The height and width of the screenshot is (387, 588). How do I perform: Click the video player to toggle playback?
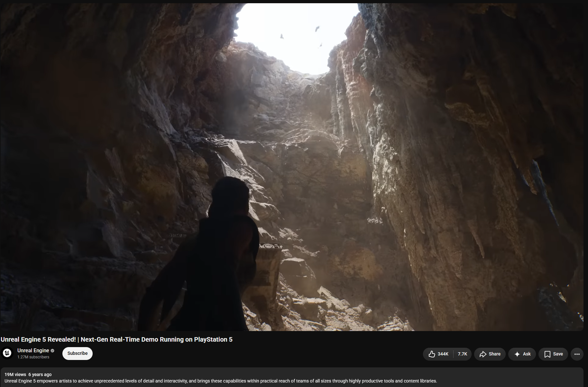[292, 167]
